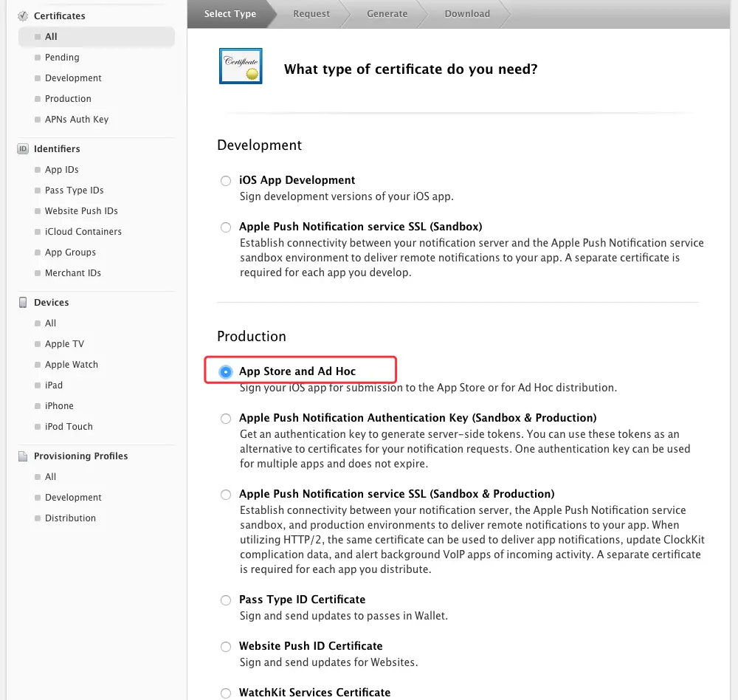Open All under Devices
738x700 pixels.
(50, 323)
